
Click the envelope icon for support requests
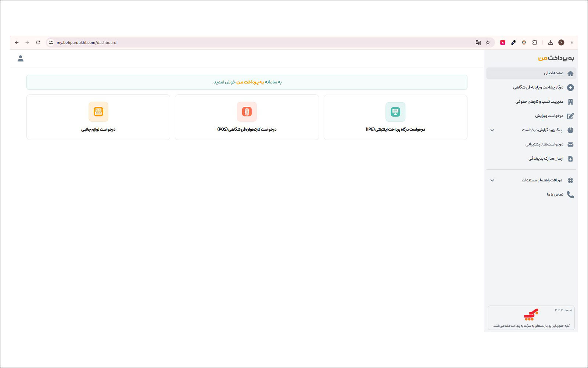tap(570, 144)
